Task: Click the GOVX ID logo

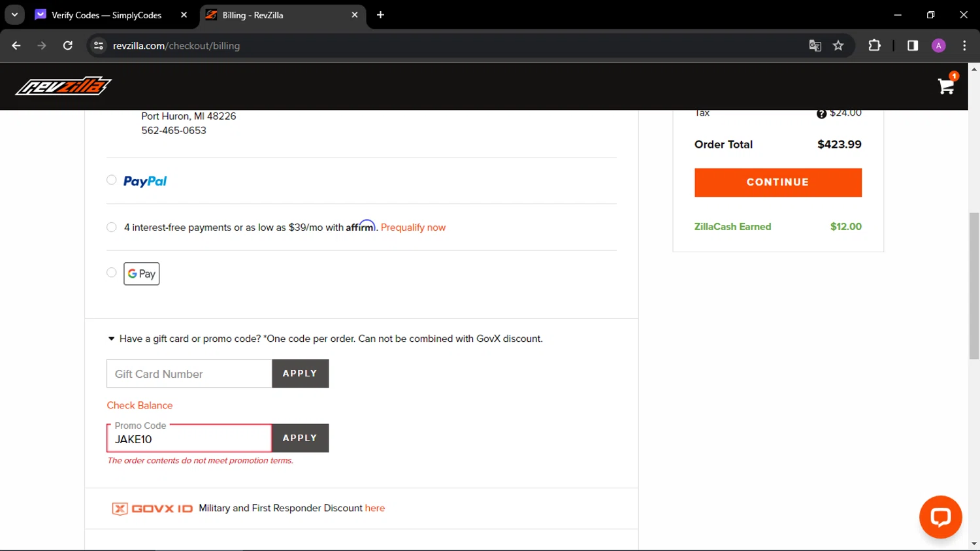Action: pos(152,509)
